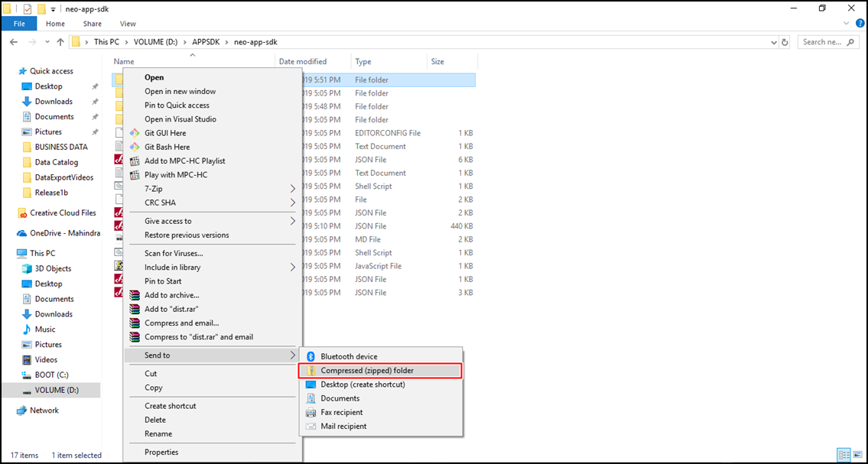Navigate back with the back arrow
868x464 pixels.
click(14, 42)
